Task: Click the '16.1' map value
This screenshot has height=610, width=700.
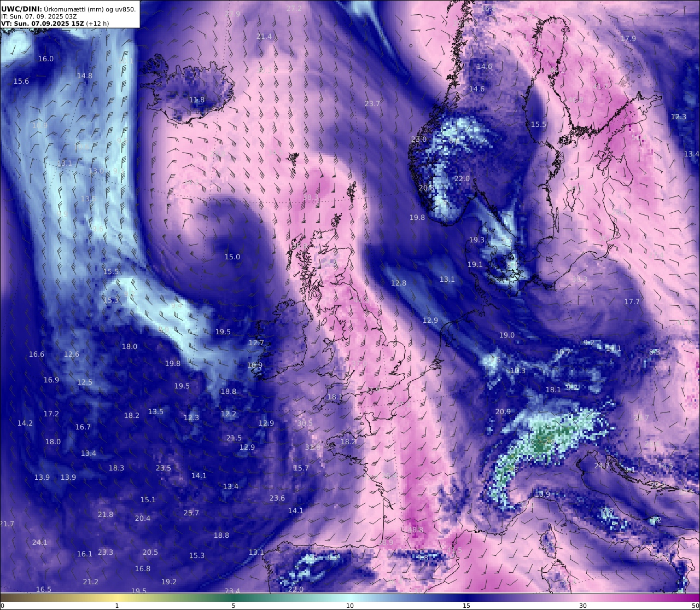Action: click(x=85, y=554)
